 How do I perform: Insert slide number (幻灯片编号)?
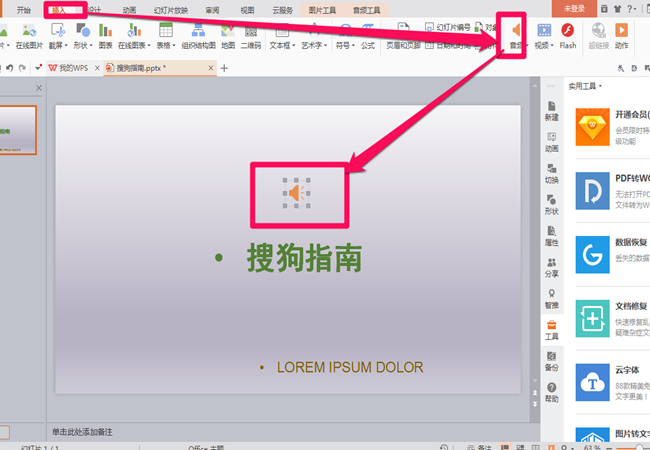click(x=448, y=27)
